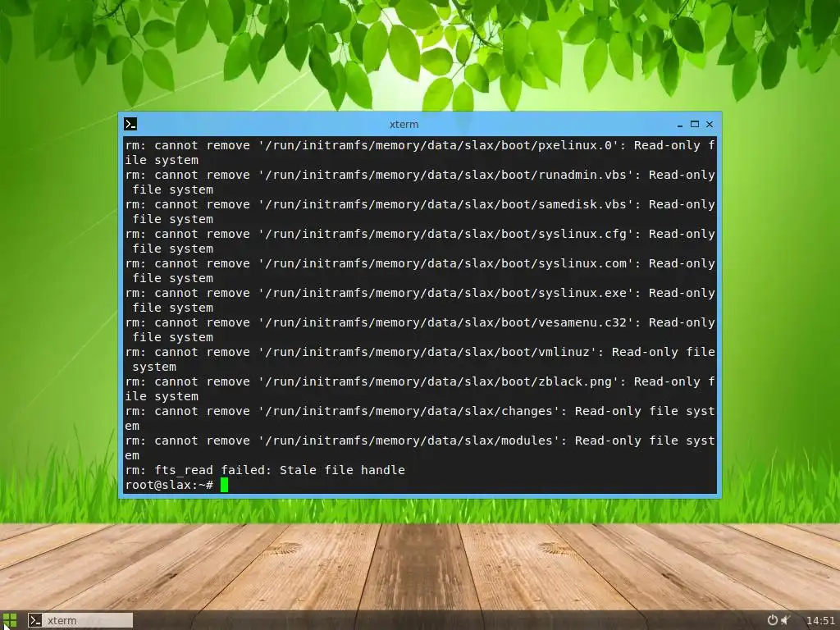Screen dimensions: 840x630
Task: Click the vmlinuz error line
Action: coord(420,359)
